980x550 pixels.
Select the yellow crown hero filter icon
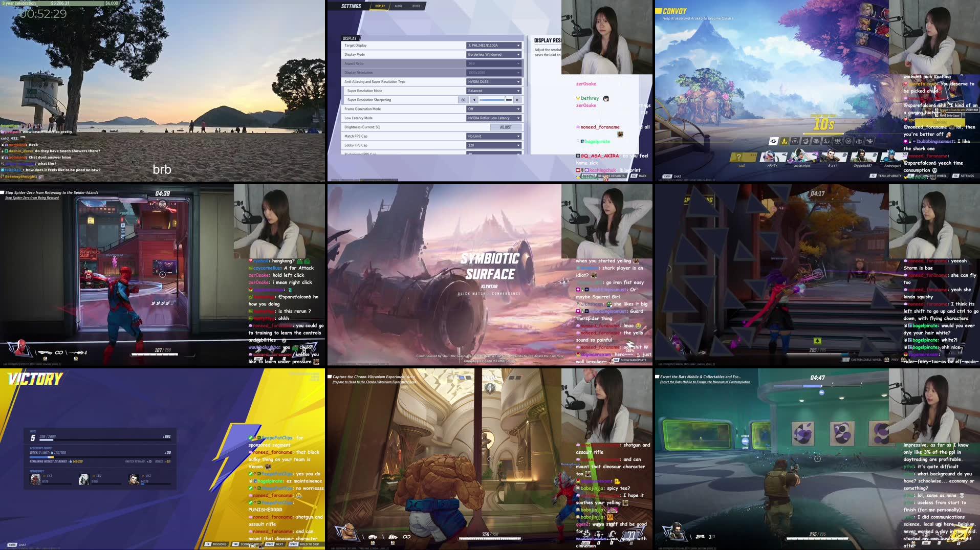[784, 141]
